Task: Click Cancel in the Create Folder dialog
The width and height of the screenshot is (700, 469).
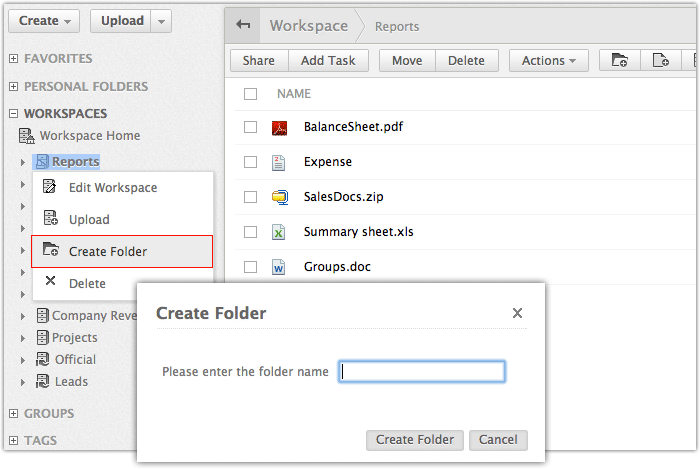Action: pyautogui.click(x=498, y=440)
